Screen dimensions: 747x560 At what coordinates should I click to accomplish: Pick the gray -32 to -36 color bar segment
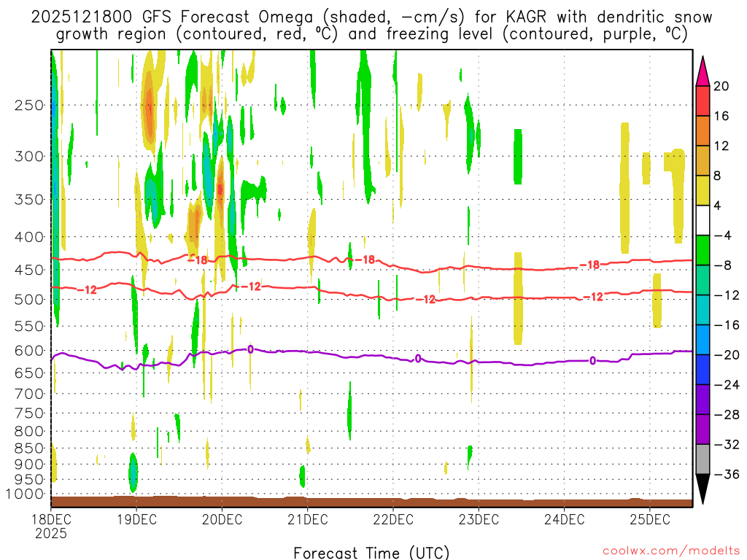point(703,459)
